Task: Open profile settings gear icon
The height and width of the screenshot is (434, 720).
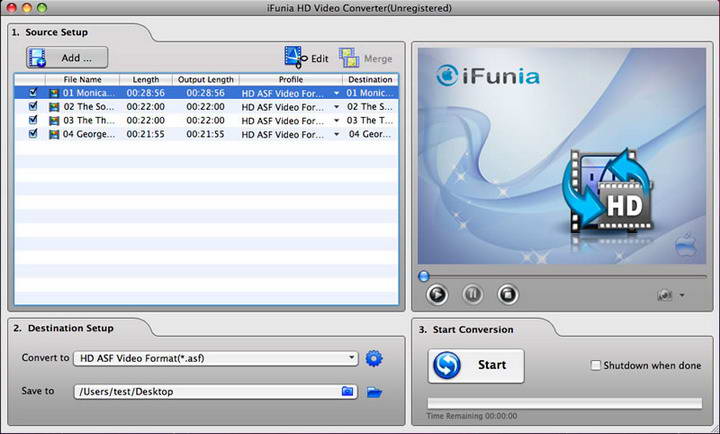Action: click(374, 358)
